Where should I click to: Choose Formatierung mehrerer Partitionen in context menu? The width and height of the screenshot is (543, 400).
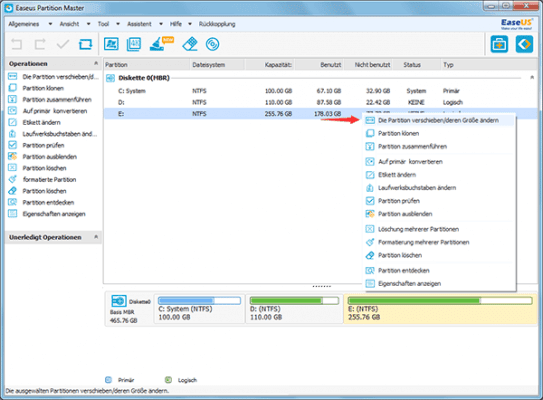click(439, 242)
